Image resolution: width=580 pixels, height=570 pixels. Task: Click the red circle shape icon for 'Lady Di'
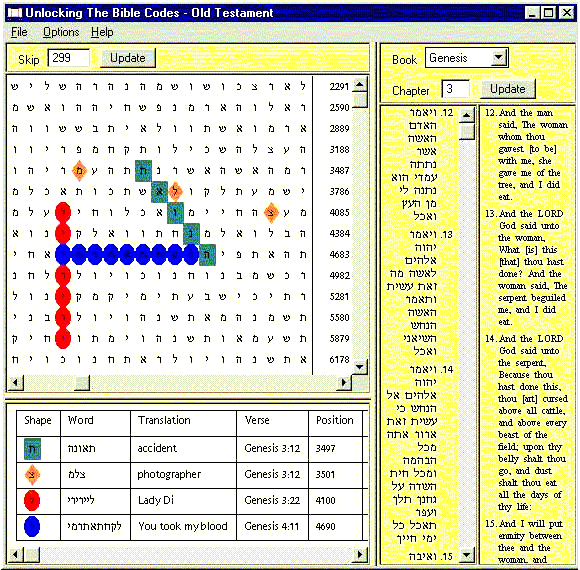(x=32, y=500)
